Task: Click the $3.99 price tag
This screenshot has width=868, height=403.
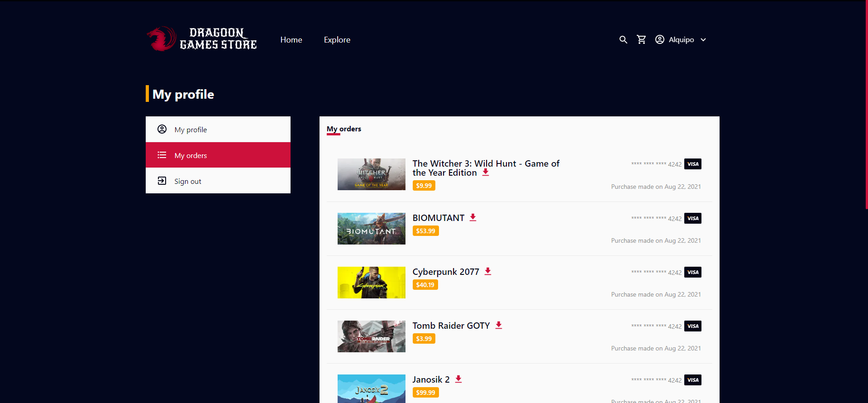Action: 424,339
